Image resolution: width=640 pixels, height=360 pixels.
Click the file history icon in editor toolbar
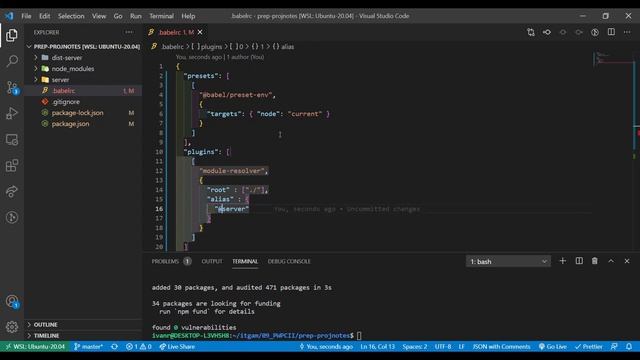pos(595,32)
